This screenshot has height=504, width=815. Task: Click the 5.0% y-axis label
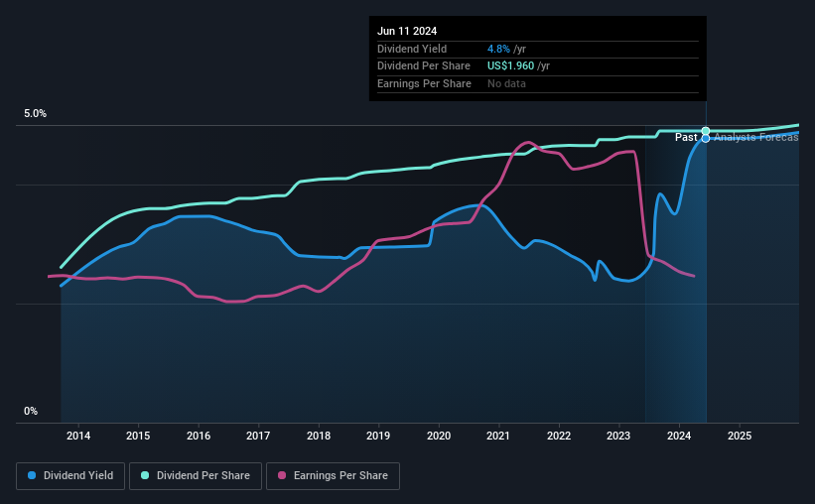click(36, 114)
